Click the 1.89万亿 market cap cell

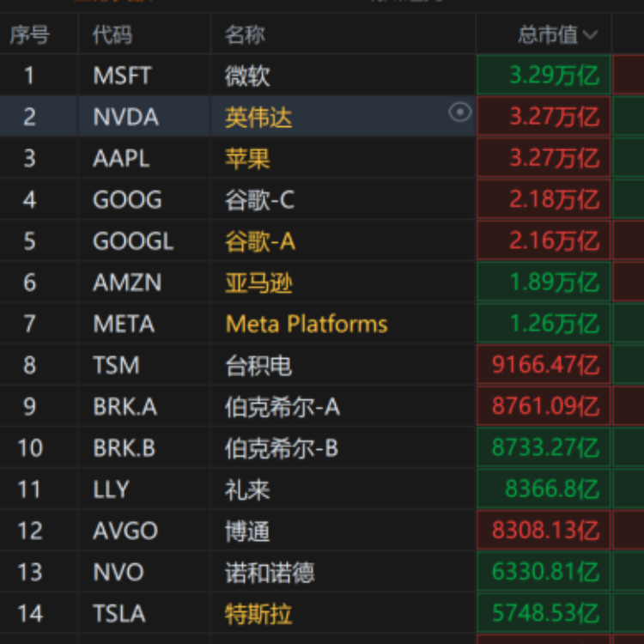544,282
